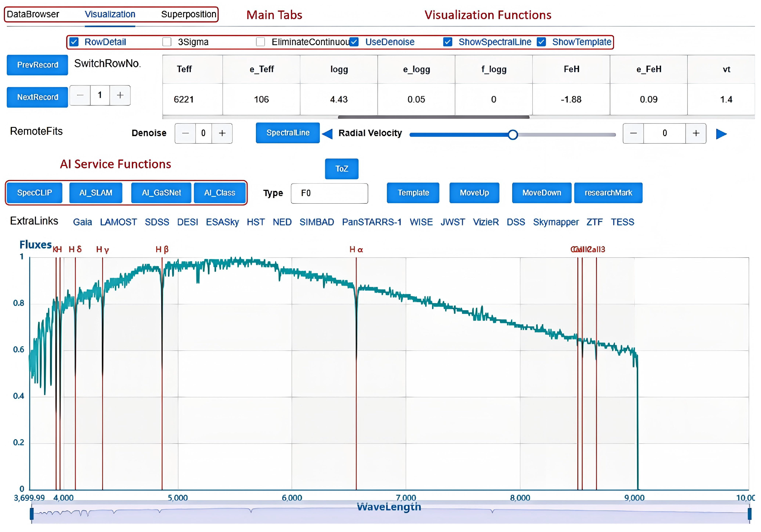The height and width of the screenshot is (532, 761).
Task: Increase radial velocity number with plus
Action: 696,133
